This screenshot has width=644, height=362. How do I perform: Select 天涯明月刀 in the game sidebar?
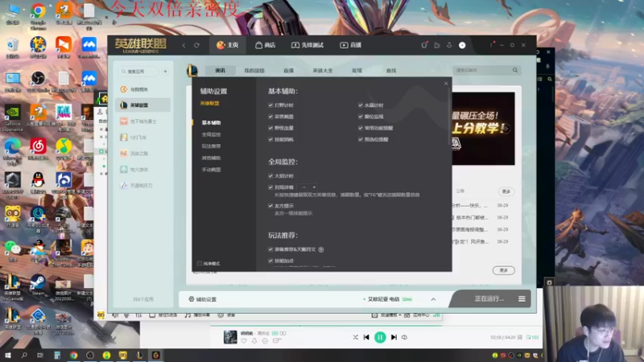tap(143, 186)
